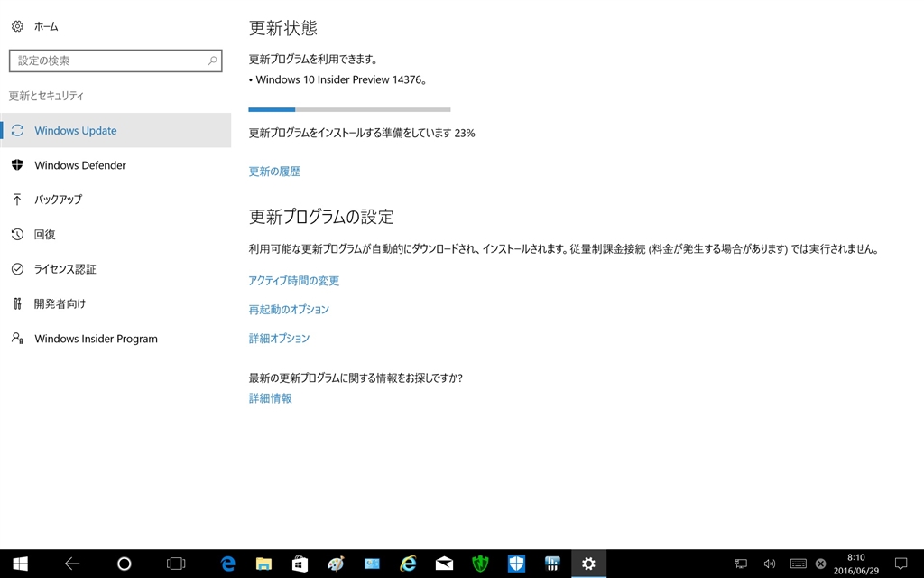
Task: Open the blue equalizer-style app on the taskbar
Action: tap(552, 564)
